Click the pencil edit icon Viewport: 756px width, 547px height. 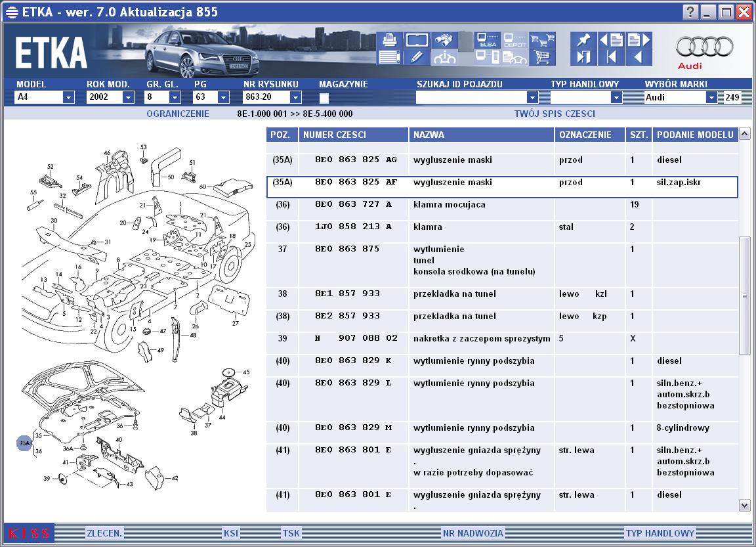pos(417,57)
